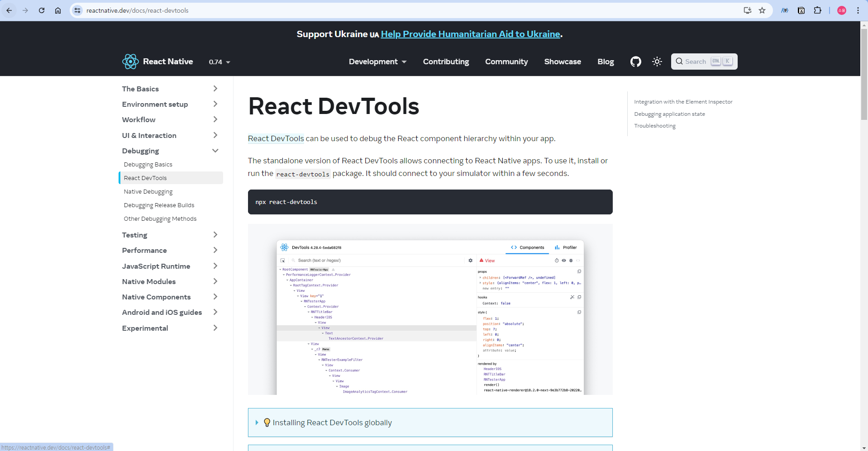Jump to Integration with the Element Inspector
Viewport: 868px width, 451px height.
[683, 102]
